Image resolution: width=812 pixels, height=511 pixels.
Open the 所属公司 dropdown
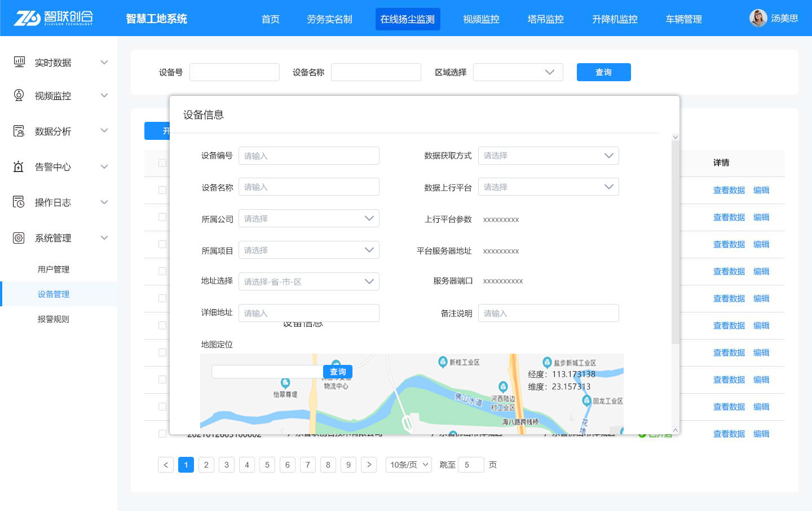click(308, 219)
